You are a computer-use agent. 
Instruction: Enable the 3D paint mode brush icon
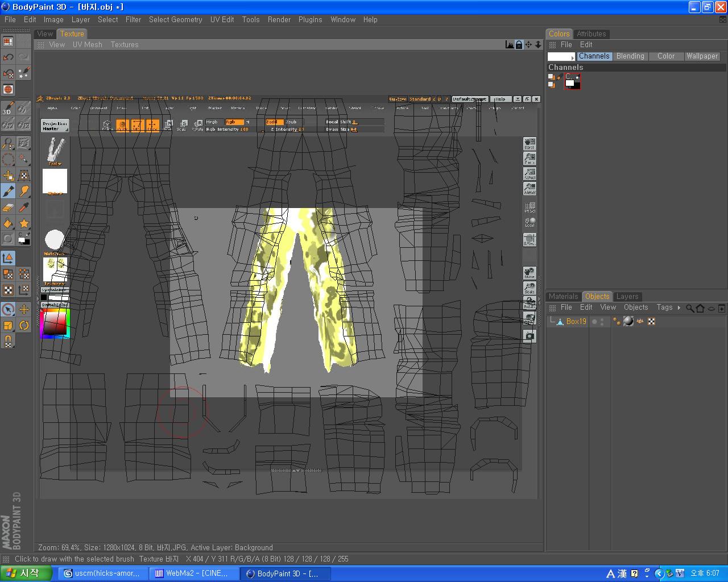(x=8, y=108)
